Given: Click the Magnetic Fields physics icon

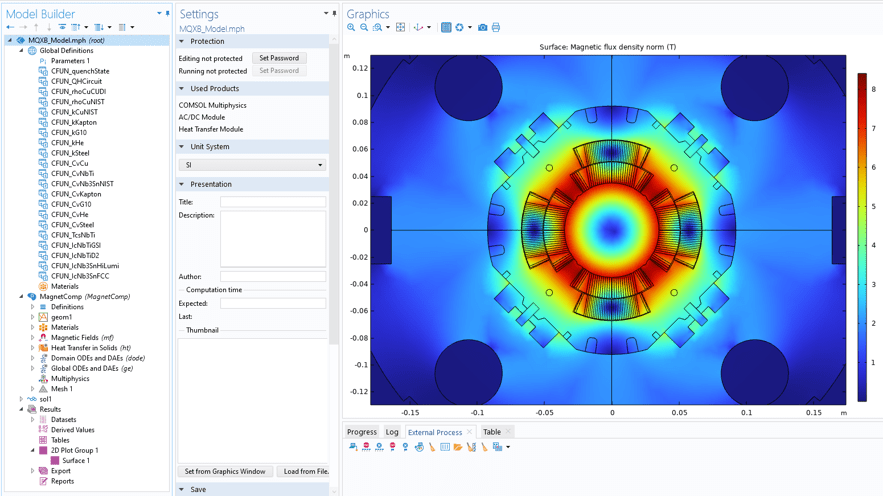Looking at the screenshot, I should tap(43, 338).
